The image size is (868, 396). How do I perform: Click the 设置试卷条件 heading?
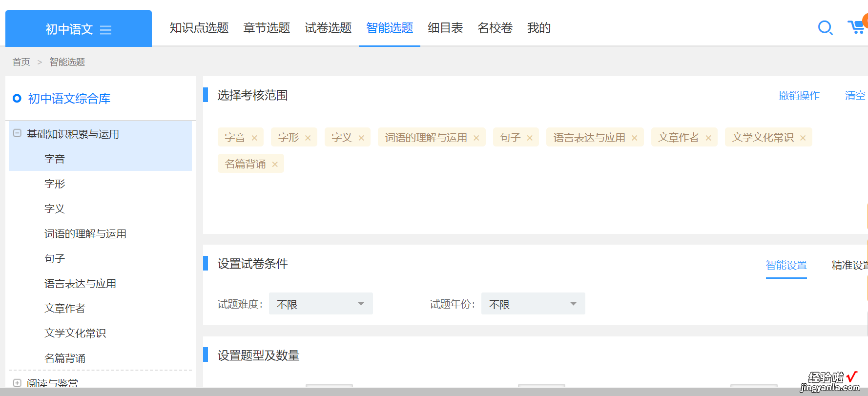click(252, 264)
